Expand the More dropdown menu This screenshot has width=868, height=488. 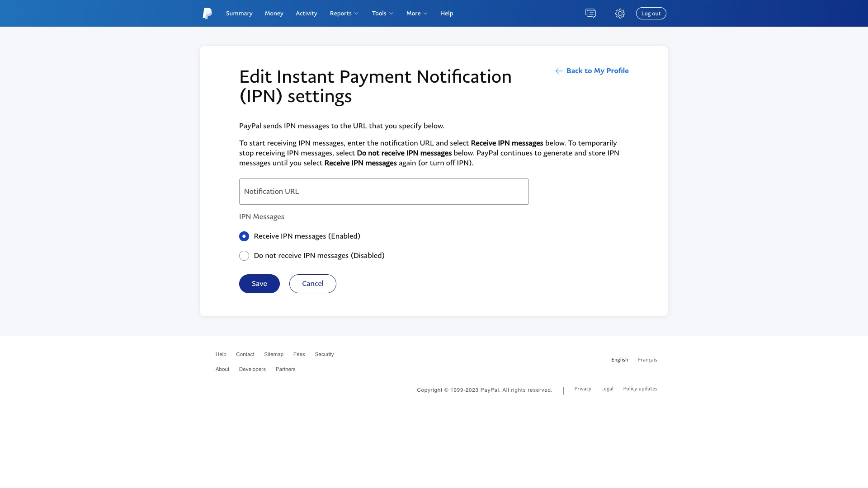coord(417,14)
